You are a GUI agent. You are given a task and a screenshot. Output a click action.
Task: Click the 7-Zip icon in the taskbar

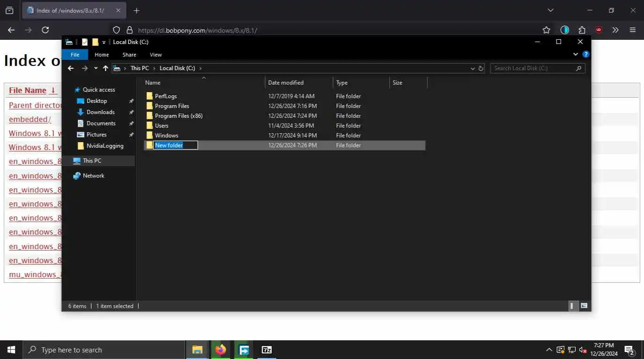267,350
